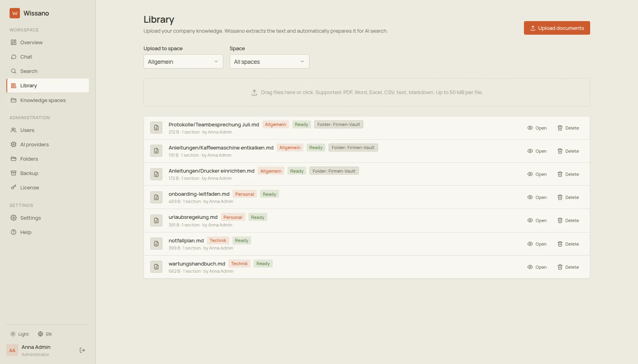Expand the Upload to space dropdown
The image size is (638, 364).
pos(183,61)
